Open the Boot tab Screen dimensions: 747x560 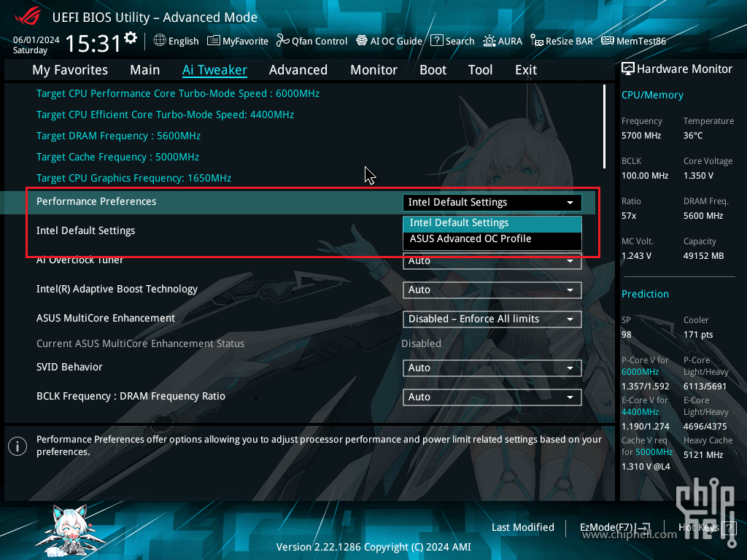(433, 70)
